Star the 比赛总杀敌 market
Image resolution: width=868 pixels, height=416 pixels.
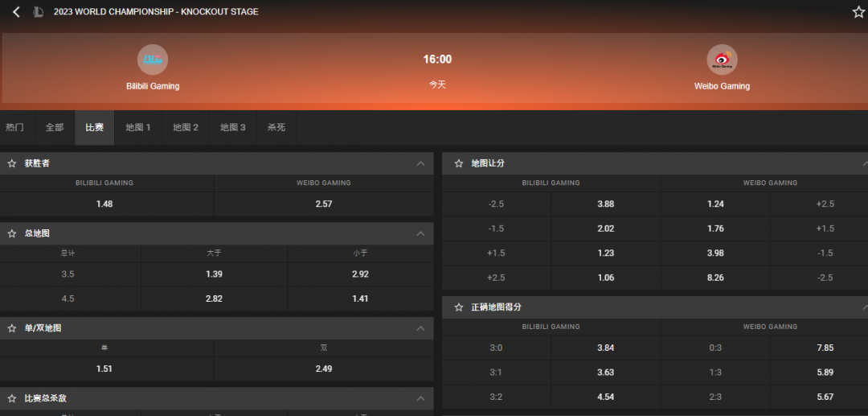click(x=11, y=398)
